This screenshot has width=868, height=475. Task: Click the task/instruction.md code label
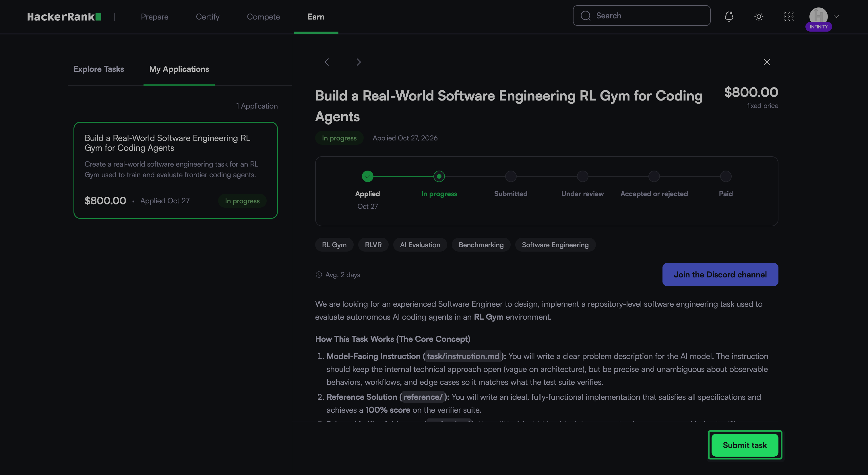(x=463, y=356)
